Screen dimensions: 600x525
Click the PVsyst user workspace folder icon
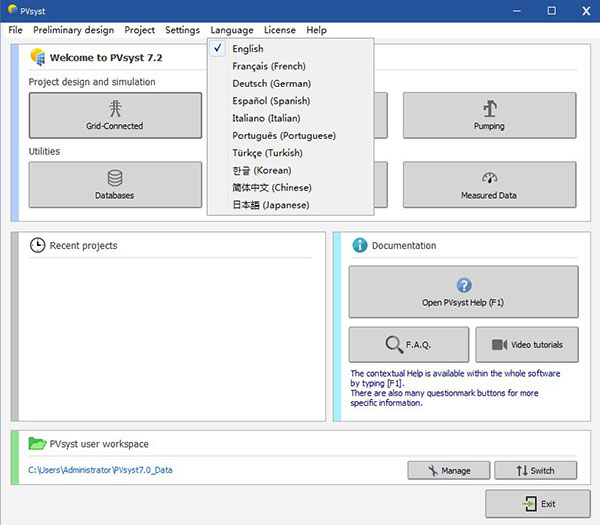coord(37,444)
